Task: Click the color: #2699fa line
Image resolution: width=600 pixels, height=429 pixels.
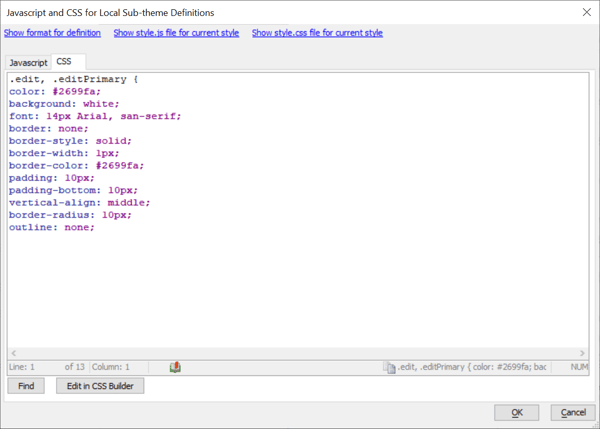Action: click(55, 91)
